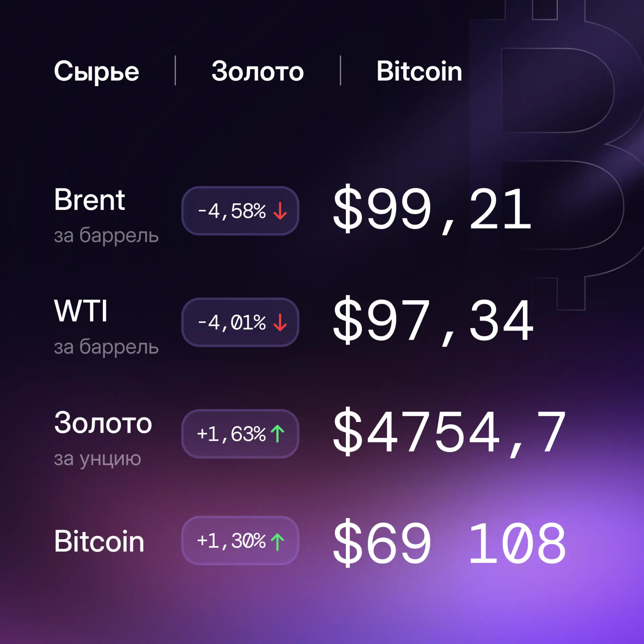Click the green up arrow in the gold badge
This screenshot has width=644, height=644.
tap(277, 434)
